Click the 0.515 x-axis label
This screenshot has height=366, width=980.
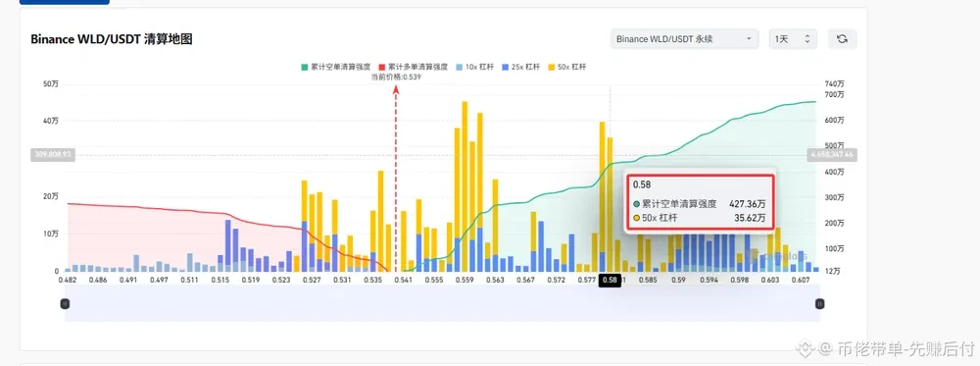[220, 281]
